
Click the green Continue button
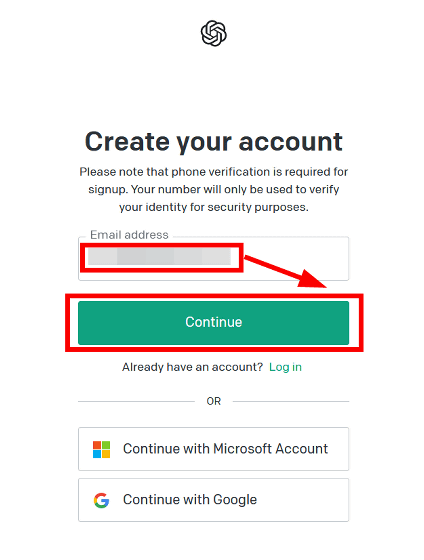tap(214, 322)
